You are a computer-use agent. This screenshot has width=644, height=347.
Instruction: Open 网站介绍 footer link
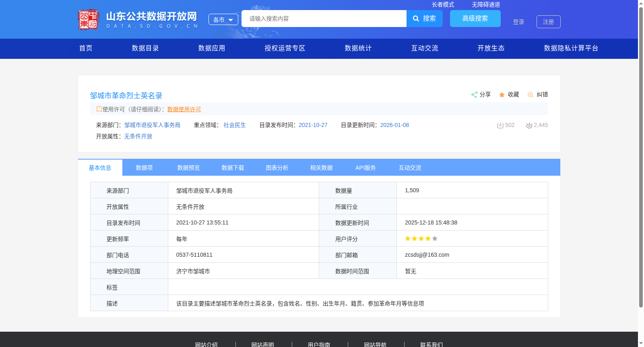(x=206, y=345)
